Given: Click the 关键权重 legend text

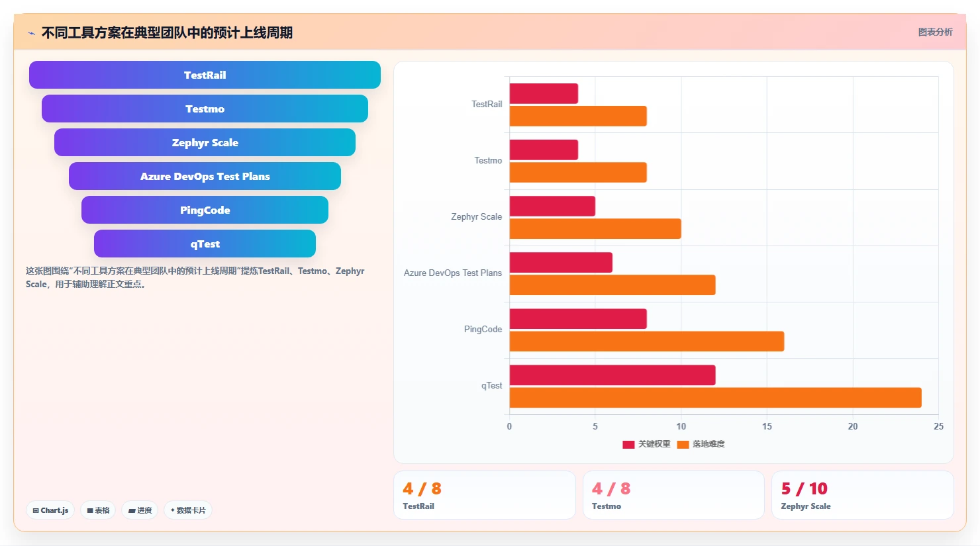Looking at the screenshot, I should pyautogui.click(x=654, y=444).
